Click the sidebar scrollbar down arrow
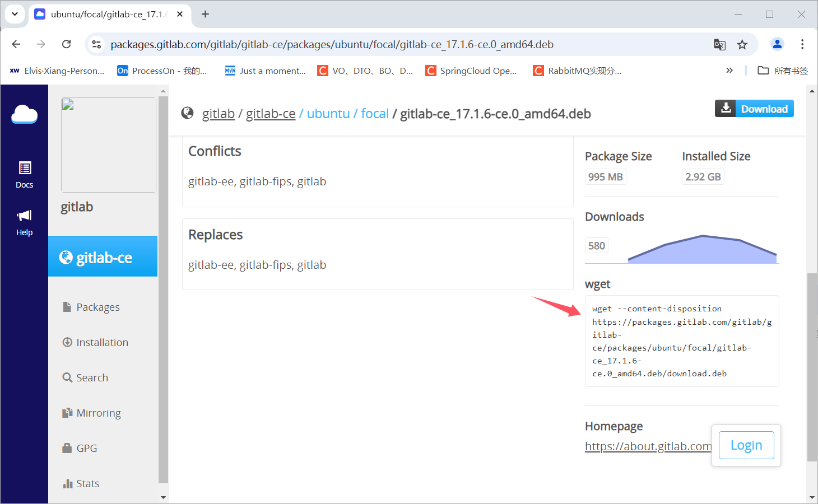This screenshot has width=818, height=504. click(x=163, y=497)
